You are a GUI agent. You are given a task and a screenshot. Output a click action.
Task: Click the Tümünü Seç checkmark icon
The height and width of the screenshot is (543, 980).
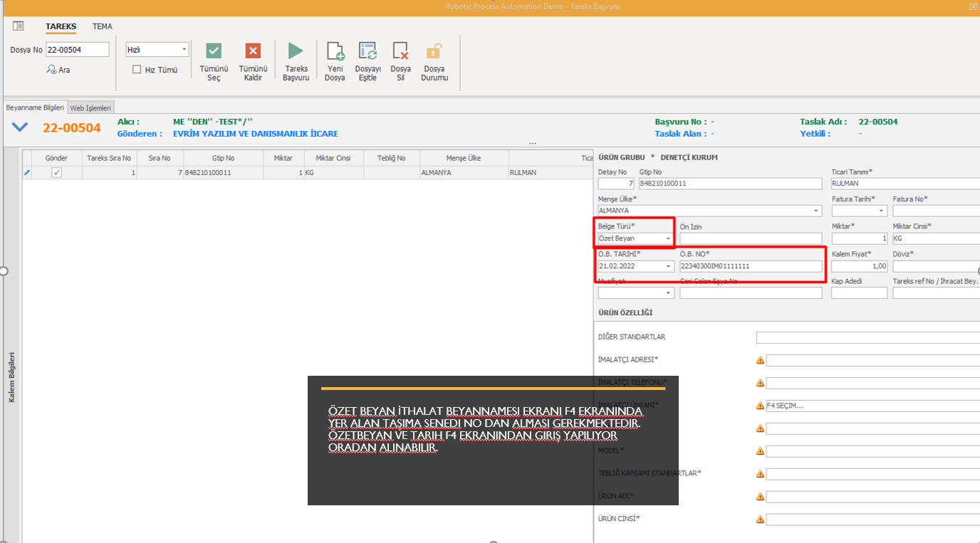click(x=214, y=51)
